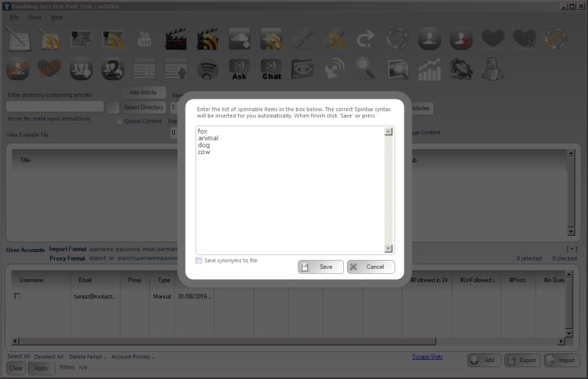
Task: Click the table upload arrow icon
Action: [176, 69]
